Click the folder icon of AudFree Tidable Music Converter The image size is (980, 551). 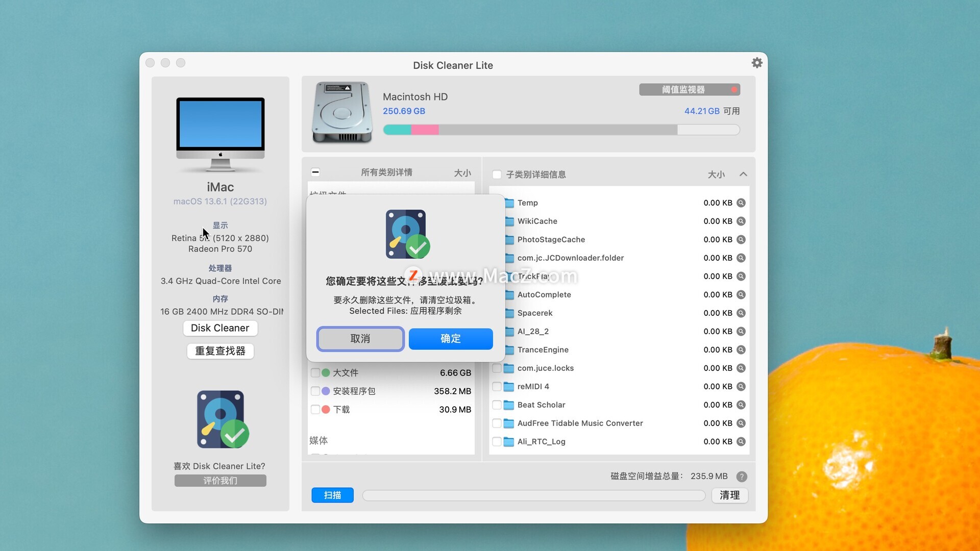coord(508,423)
